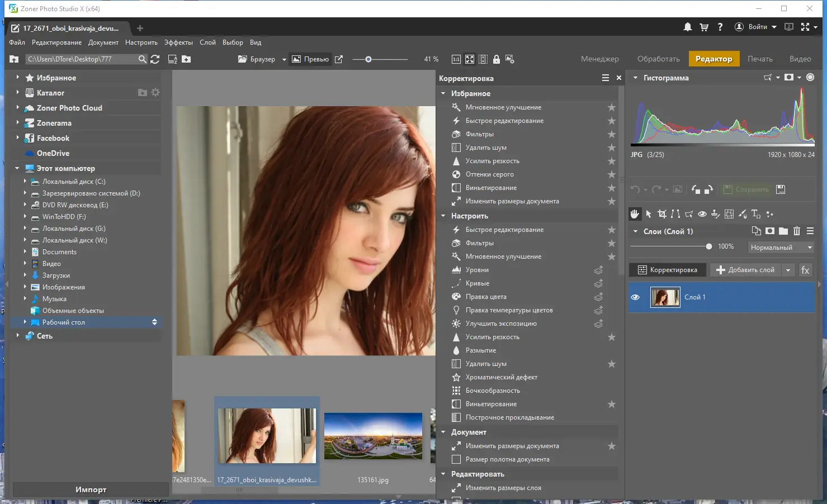Open the Эффекты menu
The height and width of the screenshot is (504, 827).
[x=178, y=42]
